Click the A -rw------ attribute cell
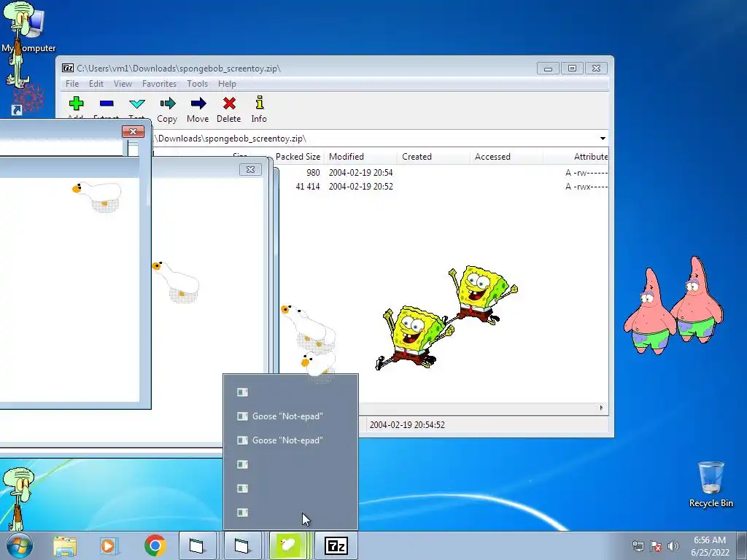The height and width of the screenshot is (560, 747). (x=587, y=173)
